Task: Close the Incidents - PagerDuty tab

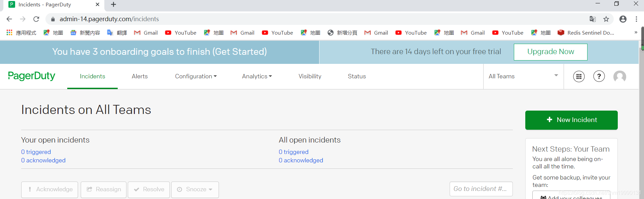Action: click(x=98, y=4)
